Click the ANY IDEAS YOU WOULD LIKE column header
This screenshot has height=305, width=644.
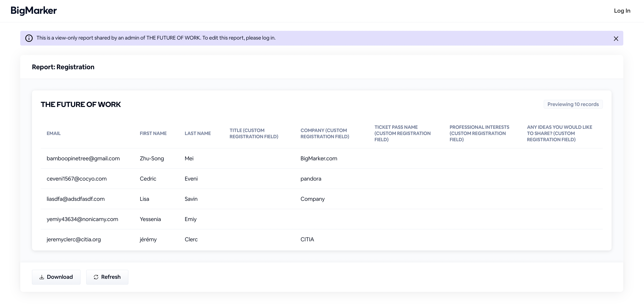(560, 133)
